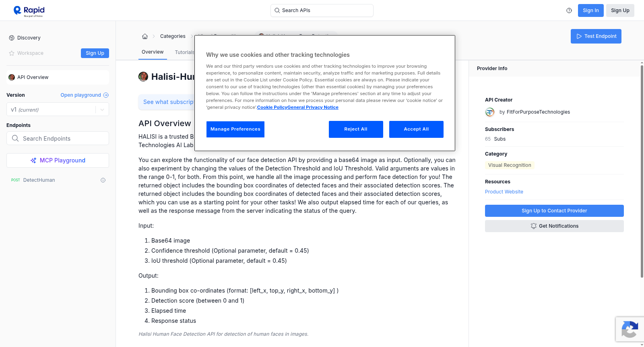
Task: Open the Product Website link
Action: (x=504, y=192)
